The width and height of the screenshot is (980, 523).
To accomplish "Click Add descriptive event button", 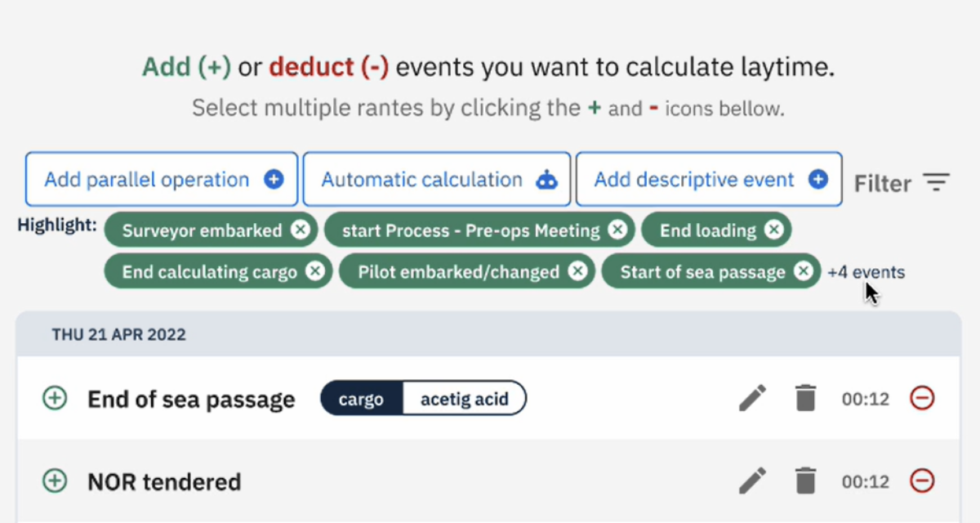I will click(708, 179).
